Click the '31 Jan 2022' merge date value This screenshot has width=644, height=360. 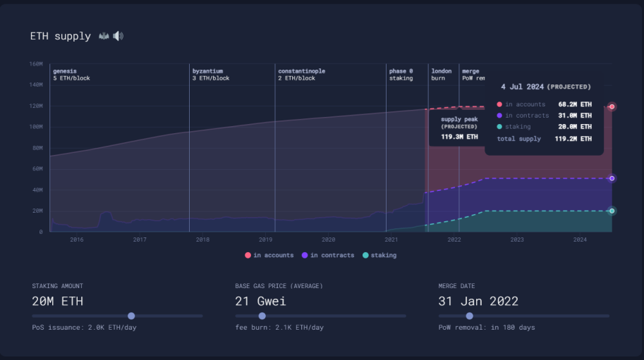click(x=478, y=302)
